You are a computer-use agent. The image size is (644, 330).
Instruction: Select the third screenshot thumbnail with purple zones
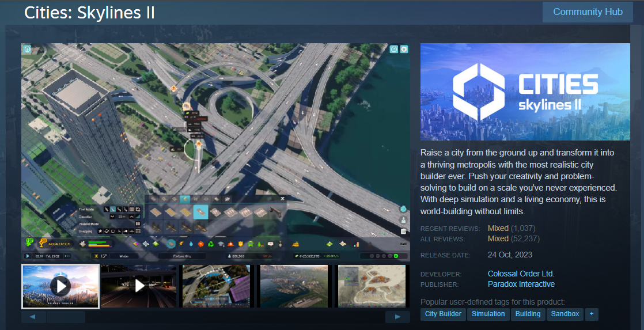click(217, 286)
